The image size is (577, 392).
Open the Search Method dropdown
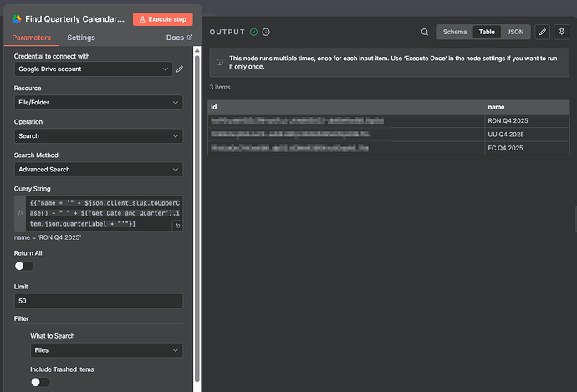[99, 170]
